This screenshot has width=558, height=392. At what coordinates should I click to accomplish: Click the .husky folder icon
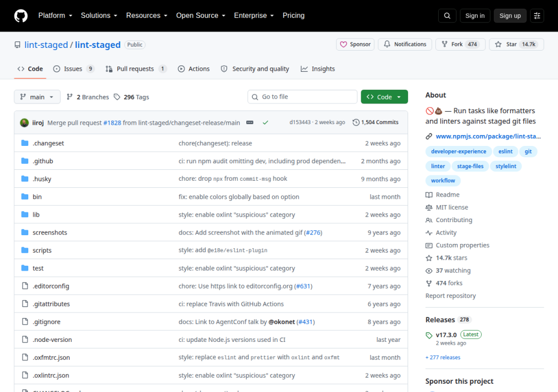coord(25,179)
